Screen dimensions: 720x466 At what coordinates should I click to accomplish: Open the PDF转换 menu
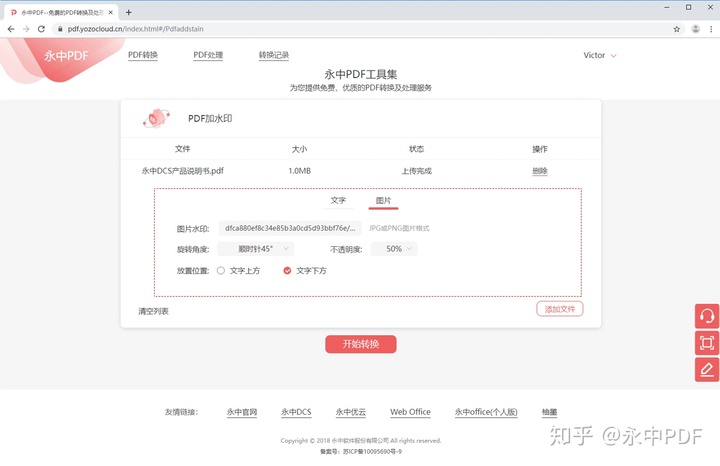click(143, 55)
